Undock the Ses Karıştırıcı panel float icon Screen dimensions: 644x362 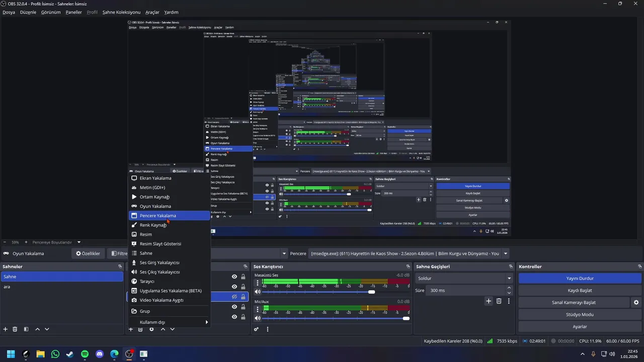(408, 266)
